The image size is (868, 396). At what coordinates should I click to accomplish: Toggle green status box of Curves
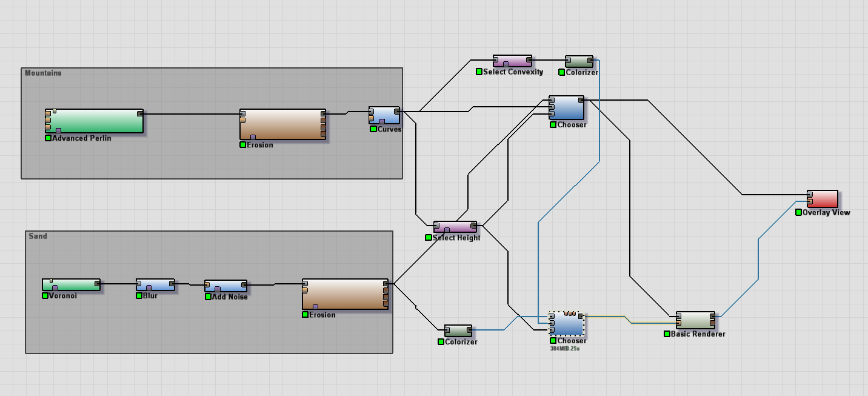(373, 129)
